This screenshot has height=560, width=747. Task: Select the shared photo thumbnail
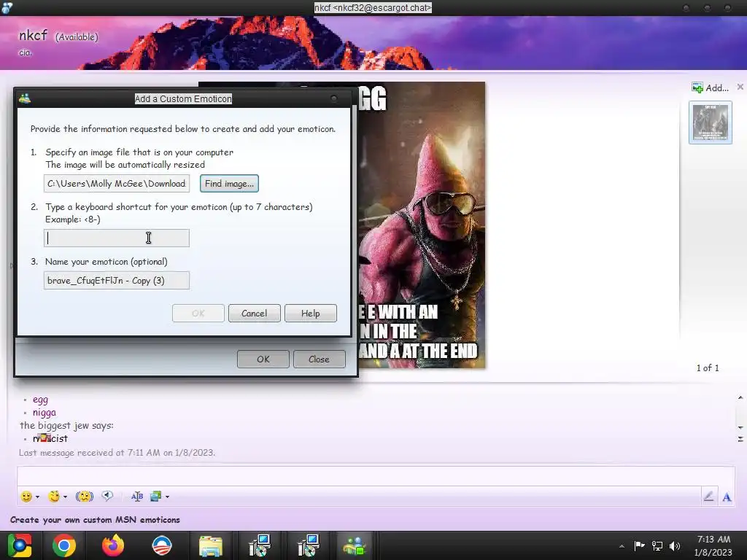(711, 122)
